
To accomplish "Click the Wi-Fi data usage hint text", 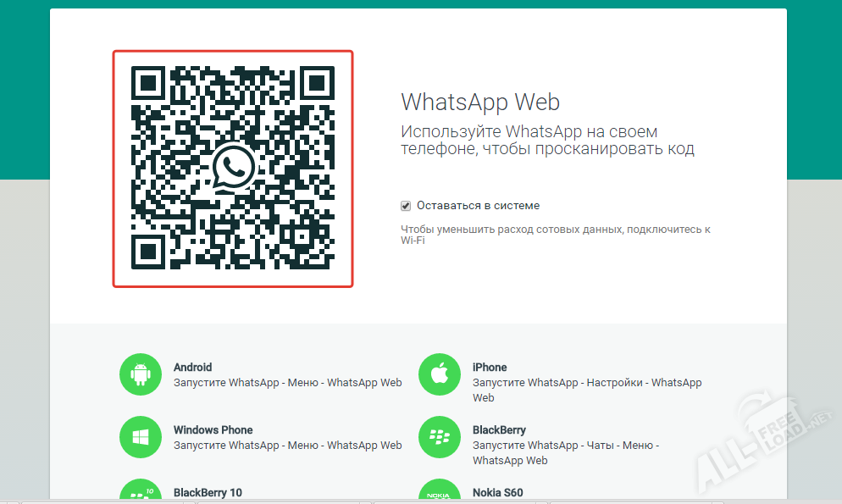I will point(555,234).
